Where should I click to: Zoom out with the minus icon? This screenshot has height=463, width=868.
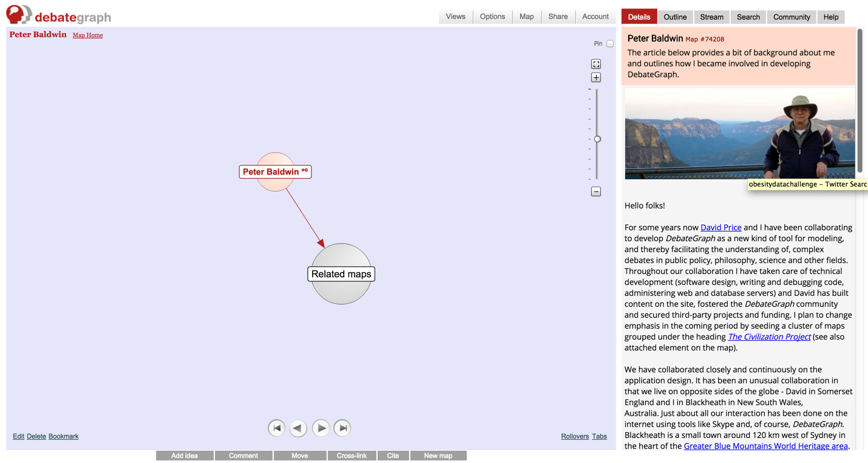pyautogui.click(x=596, y=191)
